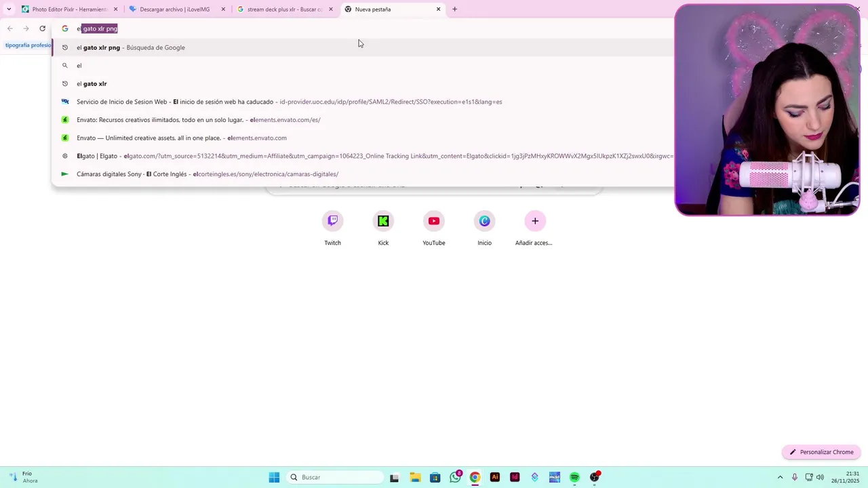868x488 pixels.
Task: Open the YouTube shortcut
Action: pyautogui.click(x=434, y=228)
